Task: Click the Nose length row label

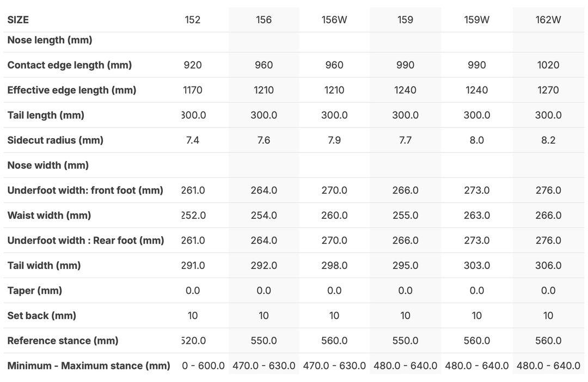Action: point(50,40)
